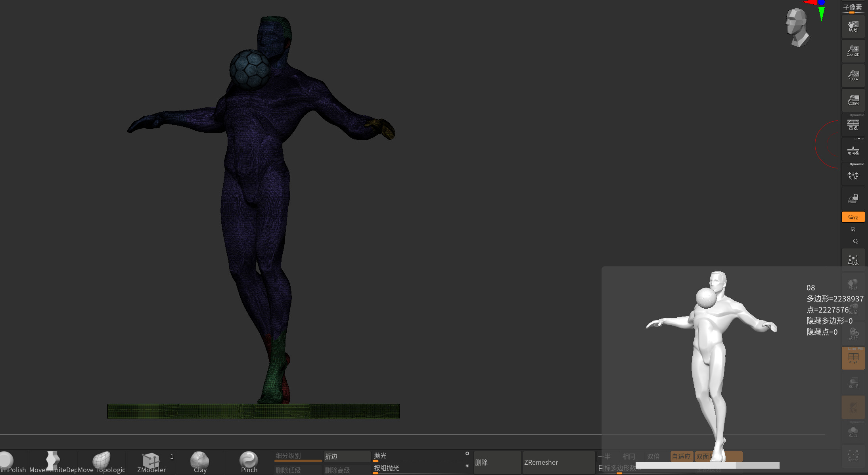Run the ZRemesher button
Image resolution: width=868 pixels, height=475 pixels.
559,462
